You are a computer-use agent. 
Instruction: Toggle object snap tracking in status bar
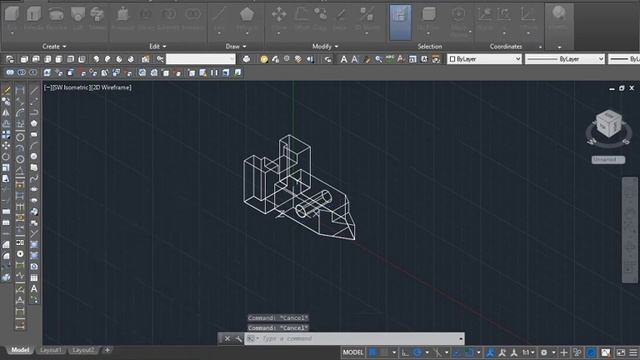pos(457,352)
